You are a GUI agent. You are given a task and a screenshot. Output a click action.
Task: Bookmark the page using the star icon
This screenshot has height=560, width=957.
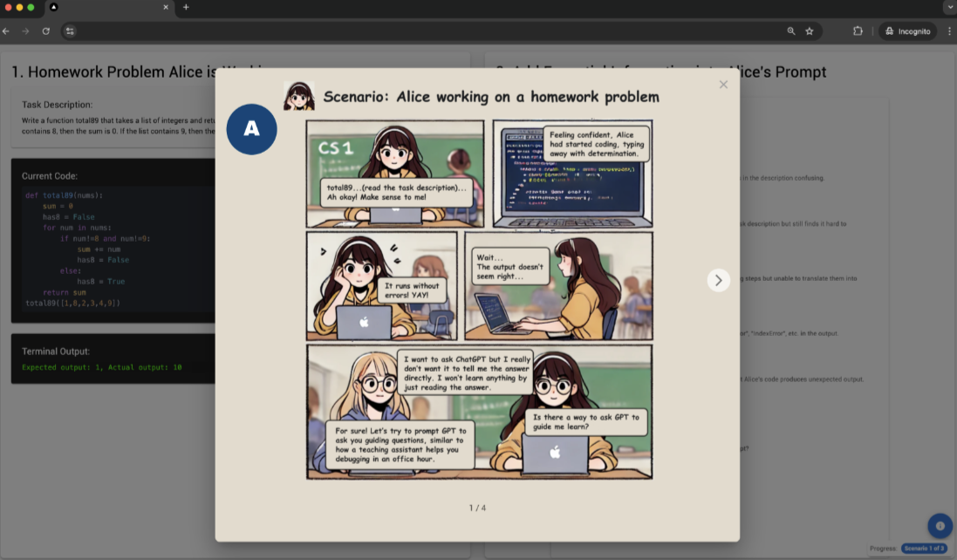[810, 31]
